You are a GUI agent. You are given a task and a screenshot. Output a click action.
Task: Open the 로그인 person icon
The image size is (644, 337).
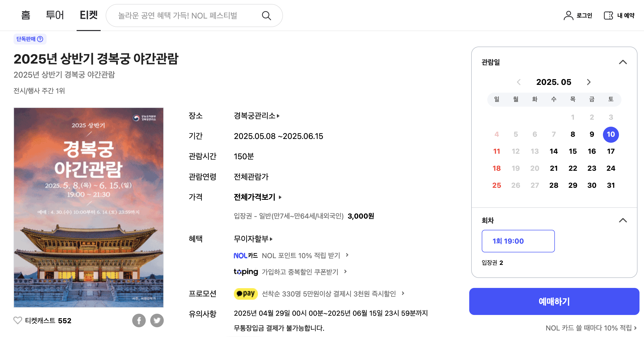568,16
